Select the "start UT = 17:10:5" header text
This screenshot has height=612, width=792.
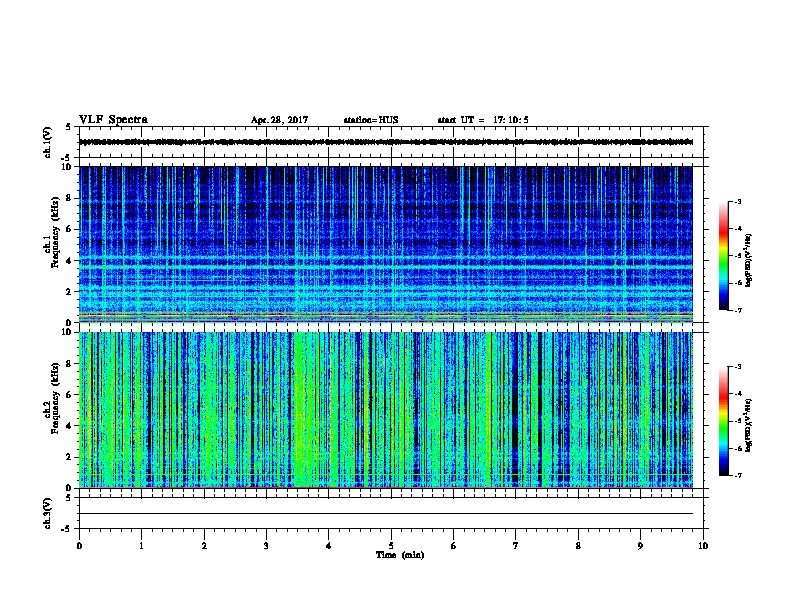[x=483, y=120]
